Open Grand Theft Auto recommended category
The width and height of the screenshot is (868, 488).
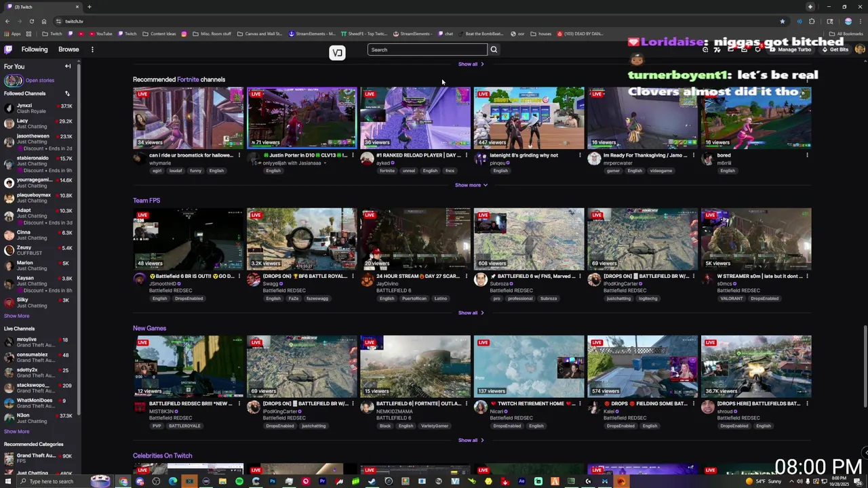click(x=39, y=459)
